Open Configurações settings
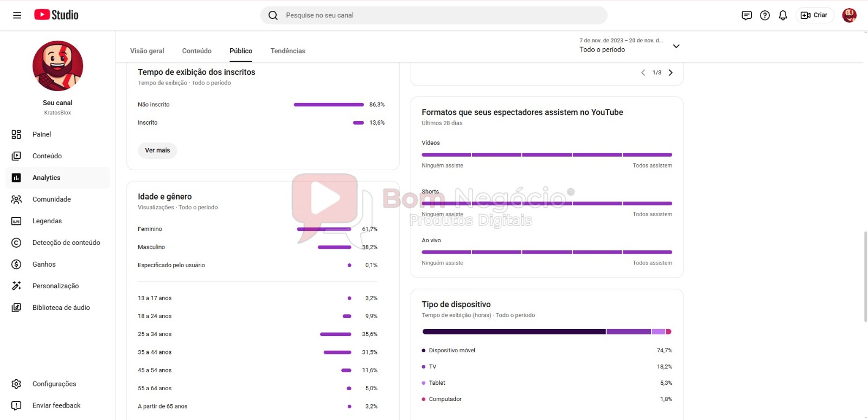 (54, 384)
